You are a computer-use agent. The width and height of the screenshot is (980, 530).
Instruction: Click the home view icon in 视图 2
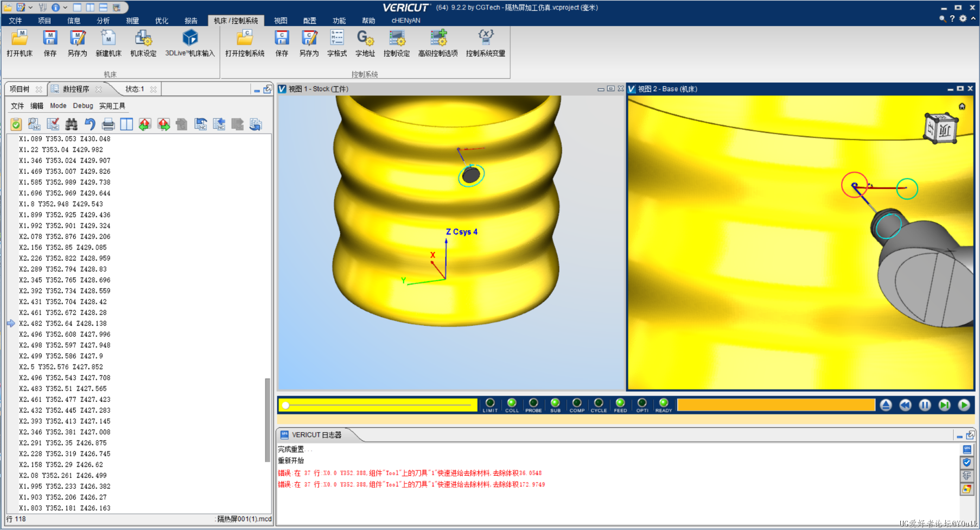pyautogui.click(x=962, y=106)
